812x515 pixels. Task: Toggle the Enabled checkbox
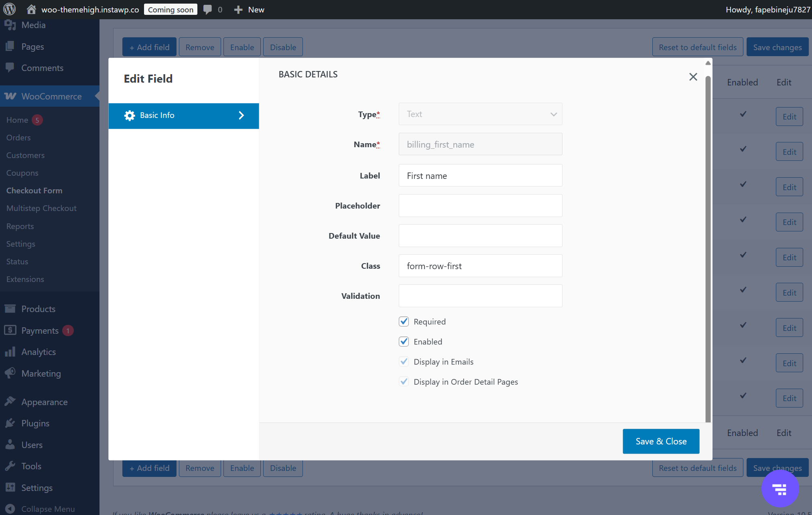pyautogui.click(x=404, y=342)
